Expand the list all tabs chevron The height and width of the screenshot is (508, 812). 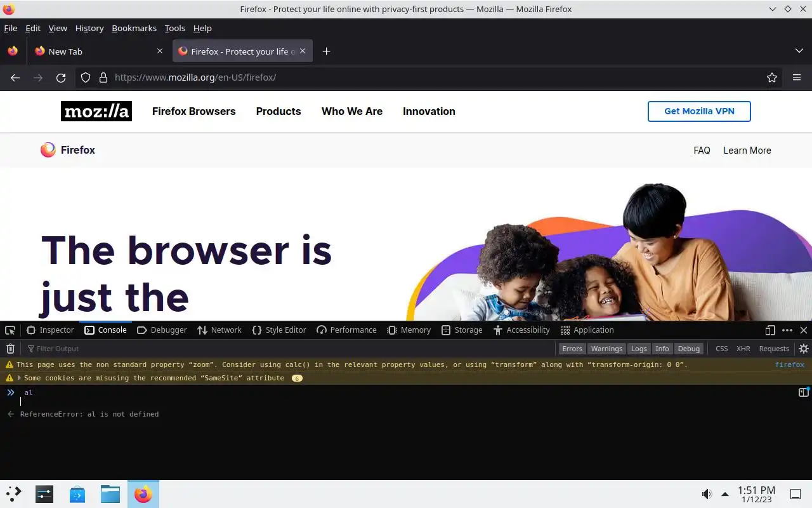click(x=799, y=51)
